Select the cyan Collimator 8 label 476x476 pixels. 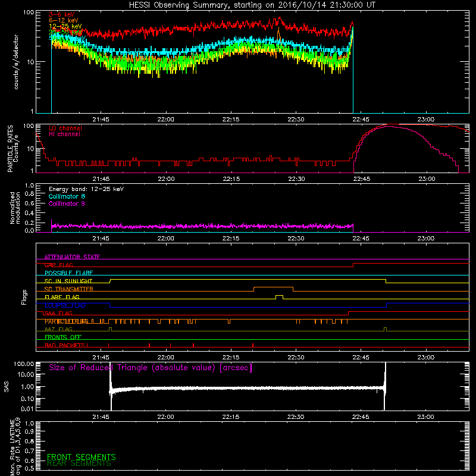tap(67, 196)
